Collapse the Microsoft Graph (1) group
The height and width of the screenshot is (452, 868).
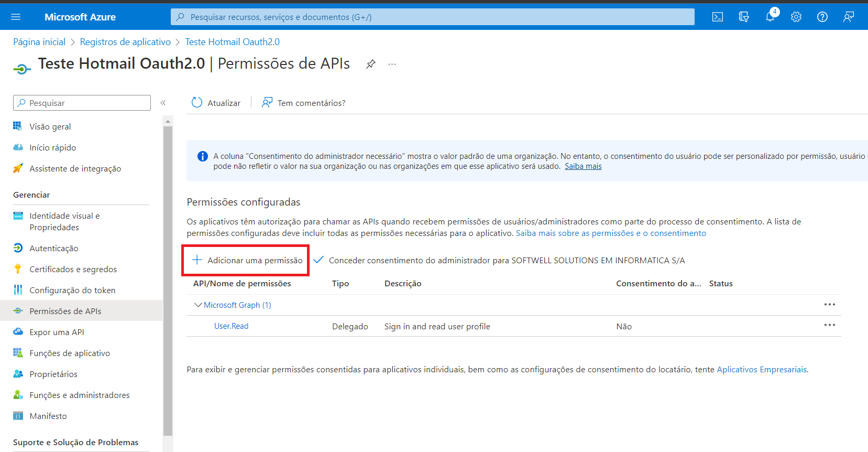click(x=198, y=305)
